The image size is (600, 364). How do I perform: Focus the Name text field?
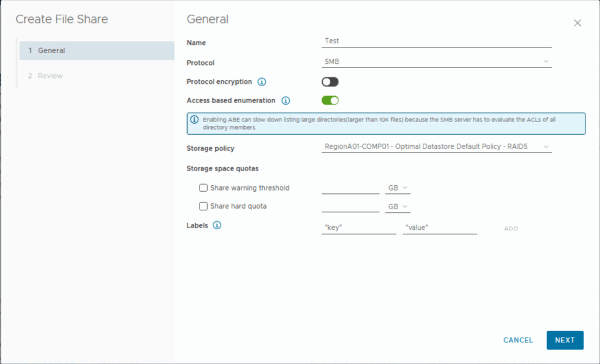[x=436, y=41]
